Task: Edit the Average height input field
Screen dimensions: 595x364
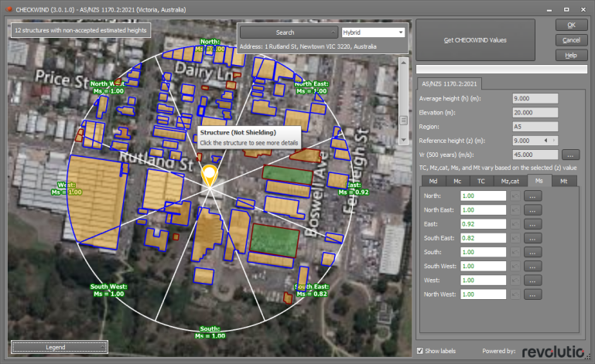Action: click(x=535, y=99)
